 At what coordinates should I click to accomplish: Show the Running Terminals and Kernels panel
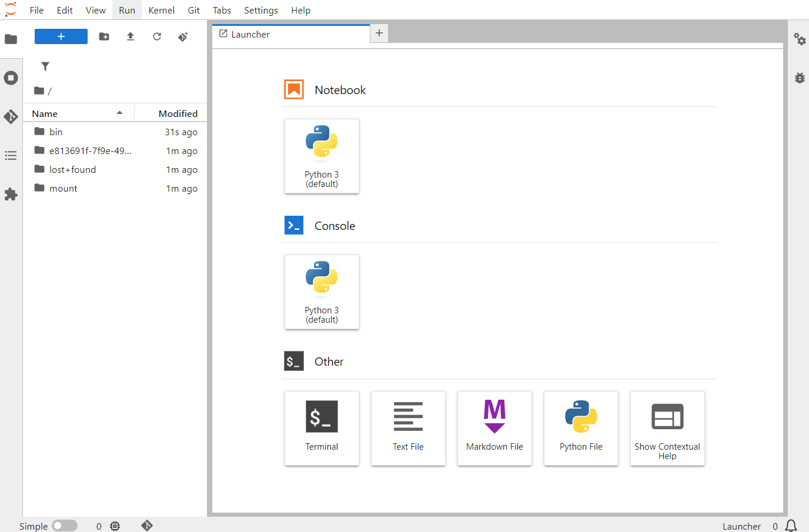pos(11,78)
